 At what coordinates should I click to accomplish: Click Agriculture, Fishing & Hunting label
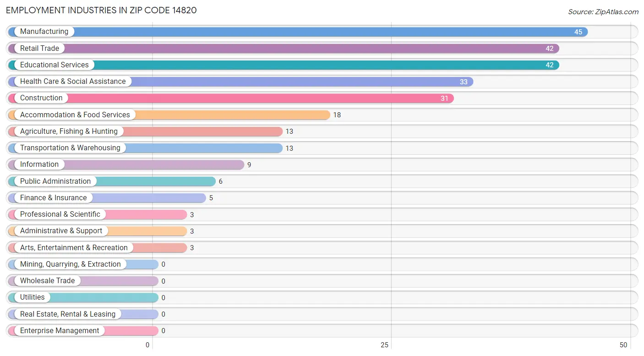pos(69,131)
